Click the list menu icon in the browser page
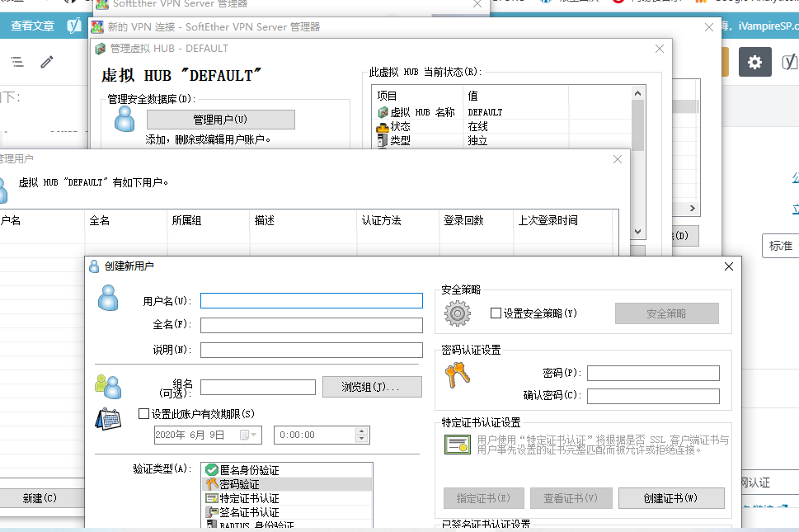This screenshot has height=532, width=799. coord(17,62)
